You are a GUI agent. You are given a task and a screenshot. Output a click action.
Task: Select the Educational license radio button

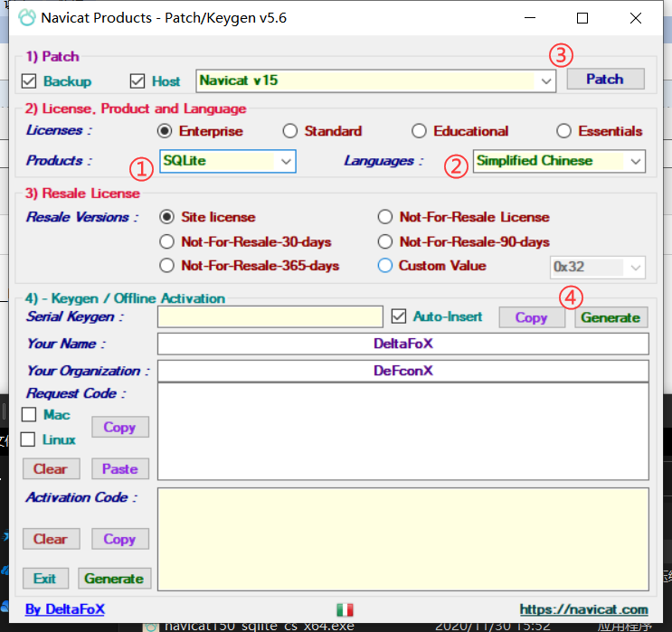coord(419,131)
